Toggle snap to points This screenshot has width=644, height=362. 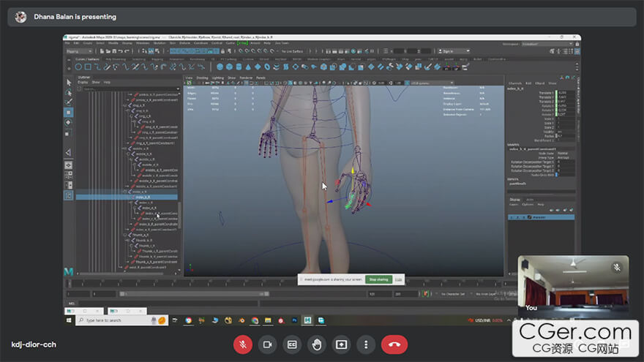click(x=253, y=51)
